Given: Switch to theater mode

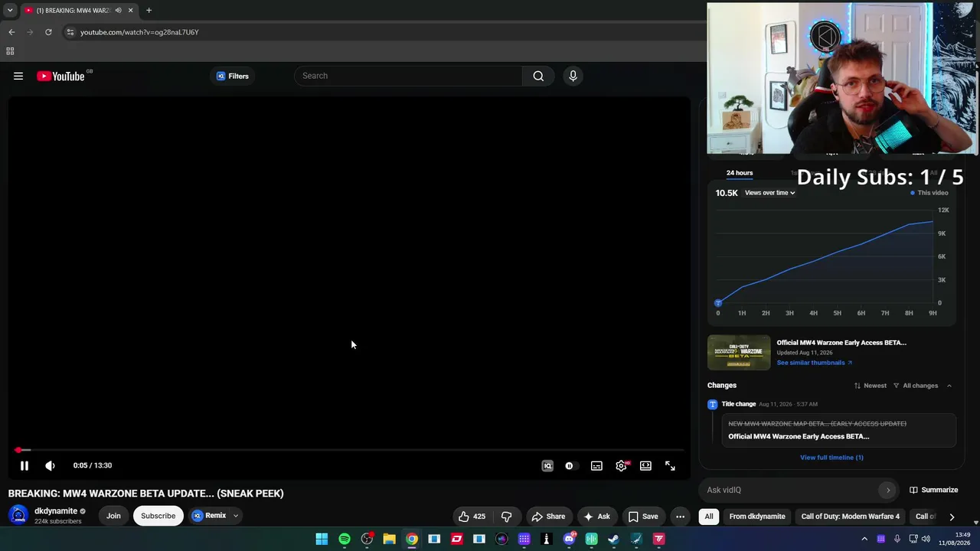Looking at the screenshot, I should pyautogui.click(x=645, y=465).
